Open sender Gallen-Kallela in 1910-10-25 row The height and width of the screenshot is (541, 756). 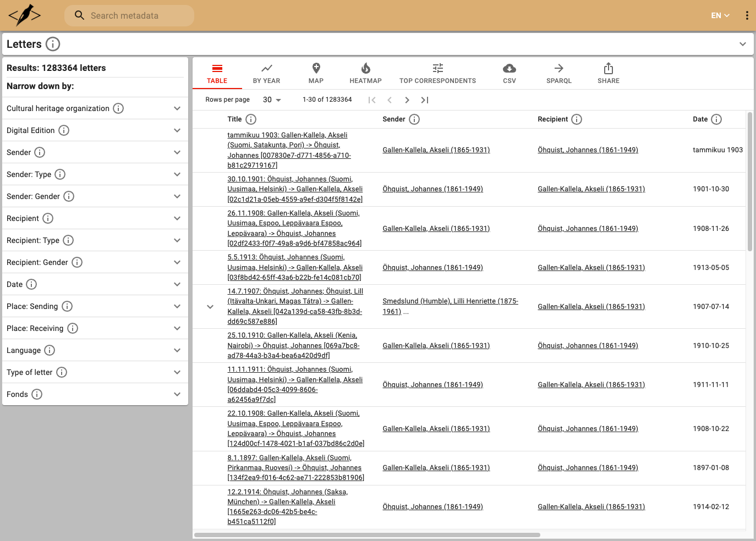pyautogui.click(x=436, y=346)
